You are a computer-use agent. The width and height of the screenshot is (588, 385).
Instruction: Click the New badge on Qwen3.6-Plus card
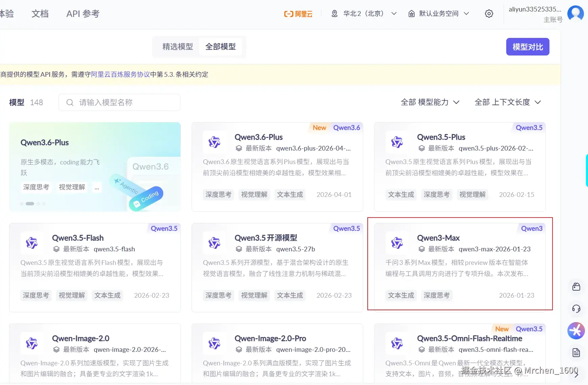click(x=319, y=128)
